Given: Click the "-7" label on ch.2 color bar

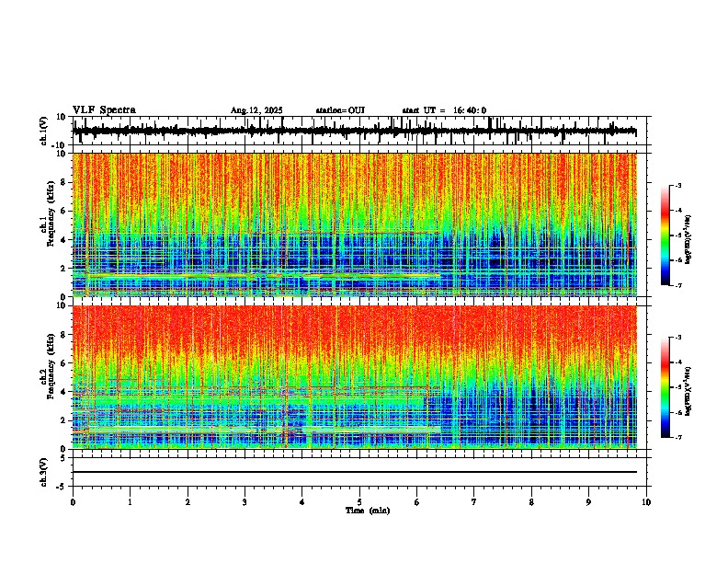Looking at the screenshot, I should click(677, 437).
